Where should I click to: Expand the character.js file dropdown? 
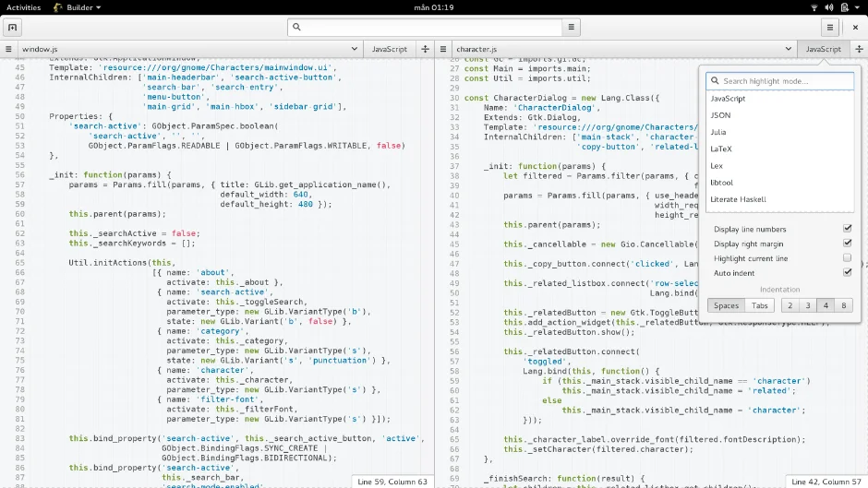pos(788,49)
